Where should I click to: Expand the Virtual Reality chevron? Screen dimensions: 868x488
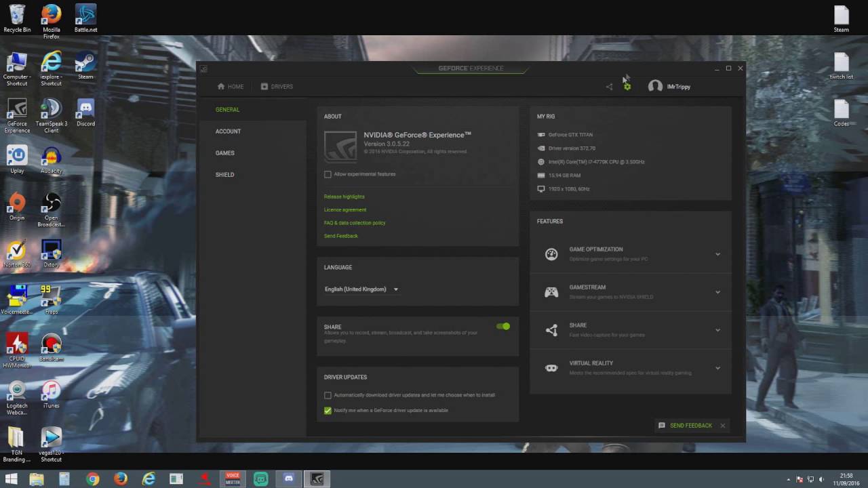(717, 368)
